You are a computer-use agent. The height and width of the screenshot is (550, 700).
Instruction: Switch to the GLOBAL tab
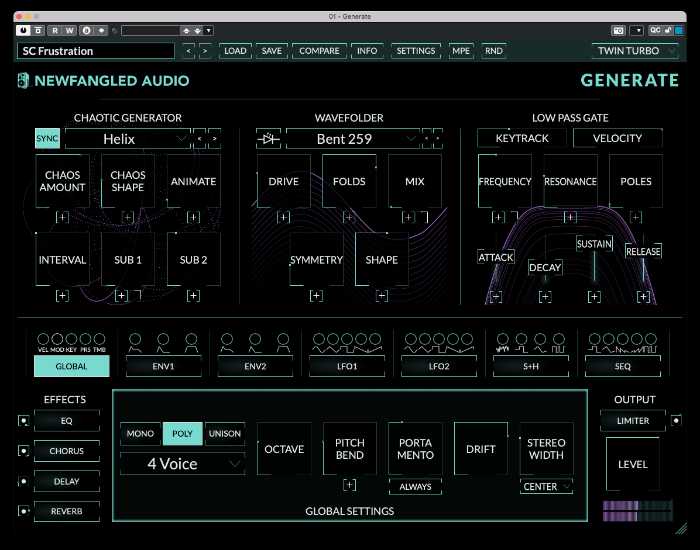[x=71, y=366]
